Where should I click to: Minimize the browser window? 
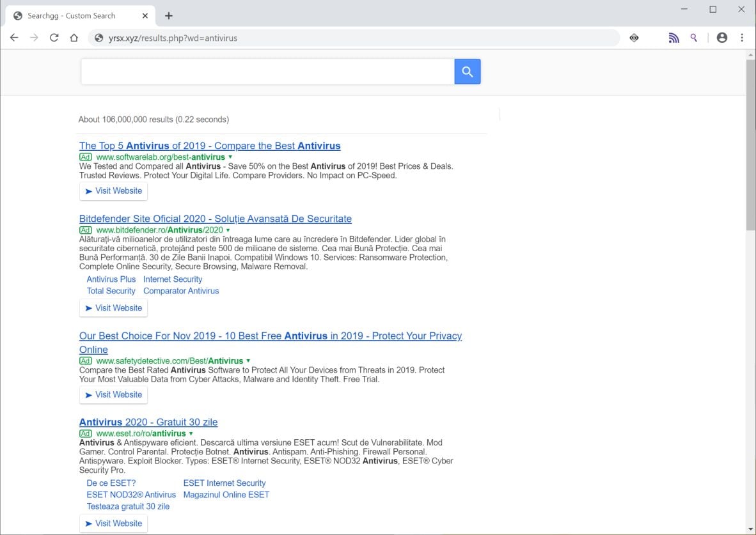(684, 9)
